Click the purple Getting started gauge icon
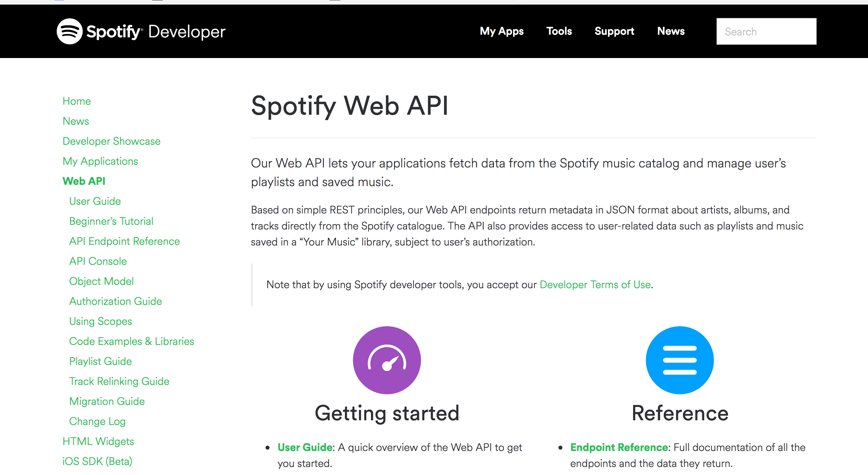 tap(387, 360)
